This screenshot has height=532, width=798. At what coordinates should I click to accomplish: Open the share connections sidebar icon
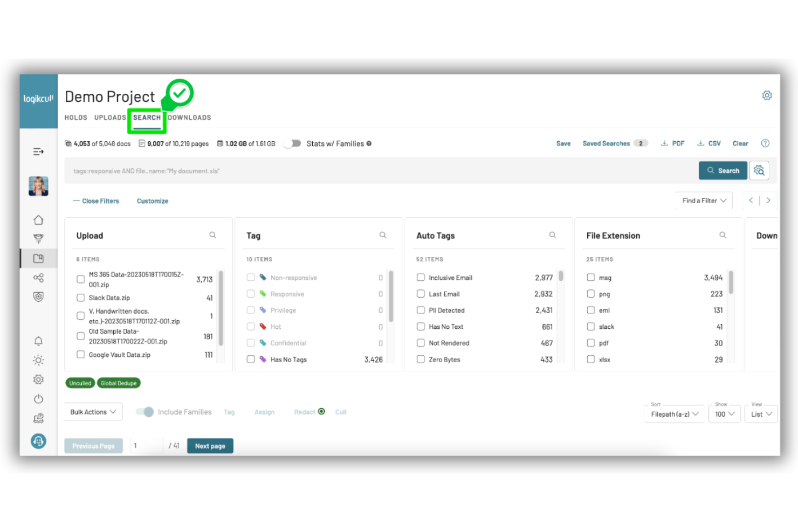pos(38,278)
